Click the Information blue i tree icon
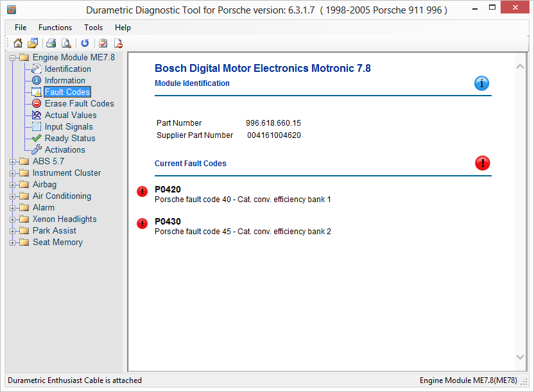Screen dimensions: 534x392 [37, 80]
